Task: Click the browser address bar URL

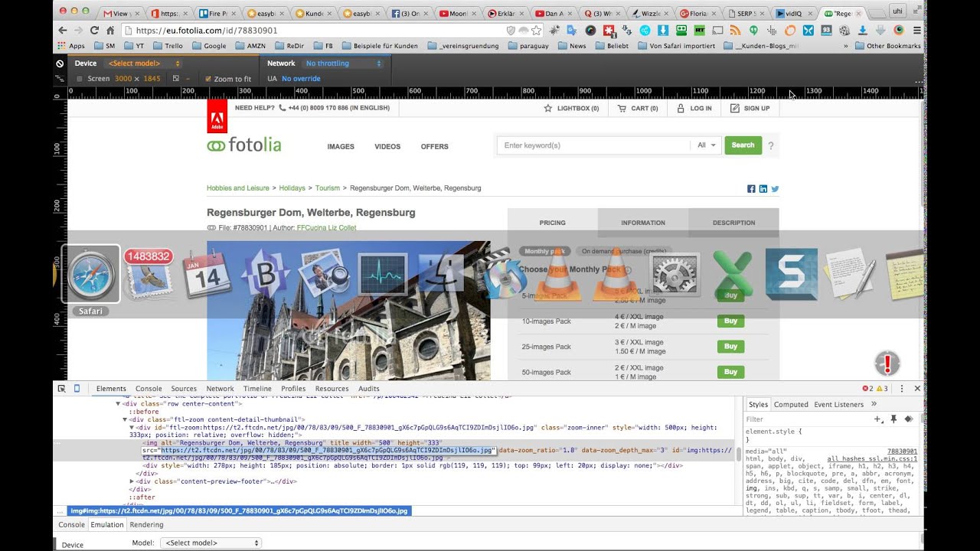Action: (x=207, y=31)
